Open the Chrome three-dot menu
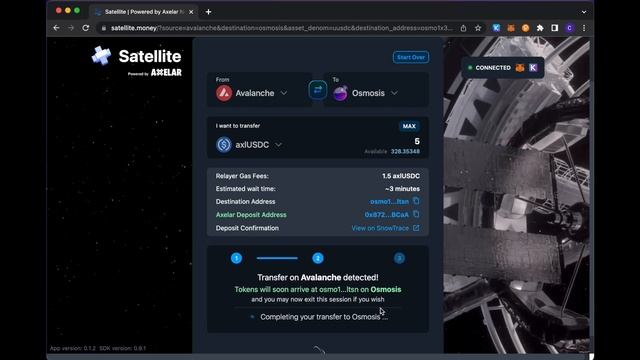640x360 pixels. coord(584,28)
